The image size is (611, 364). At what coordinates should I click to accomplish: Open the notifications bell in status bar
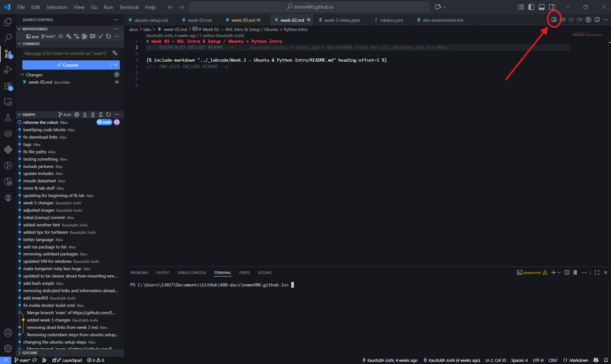606,360
